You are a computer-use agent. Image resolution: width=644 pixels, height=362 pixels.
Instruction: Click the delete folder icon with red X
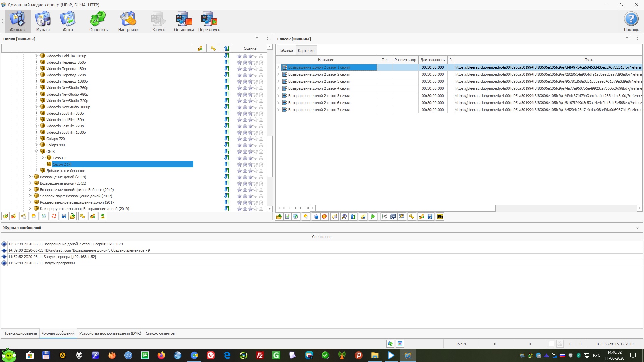[x=14, y=216]
